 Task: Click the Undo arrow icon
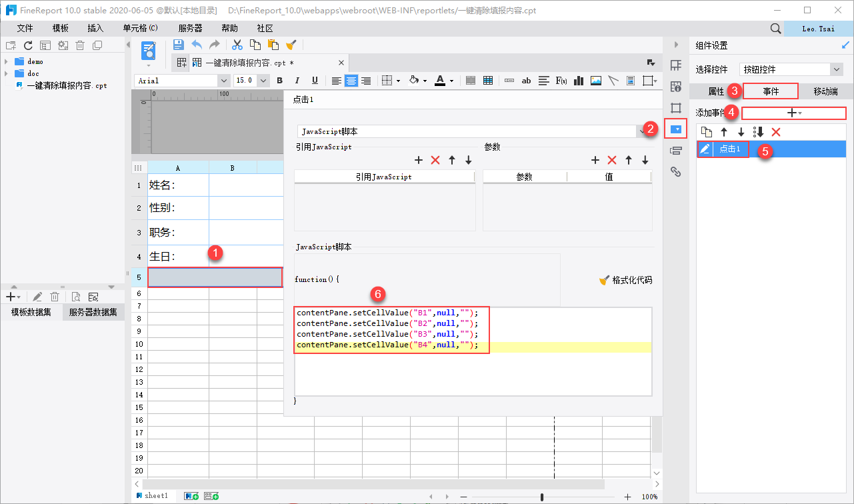(x=197, y=45)
